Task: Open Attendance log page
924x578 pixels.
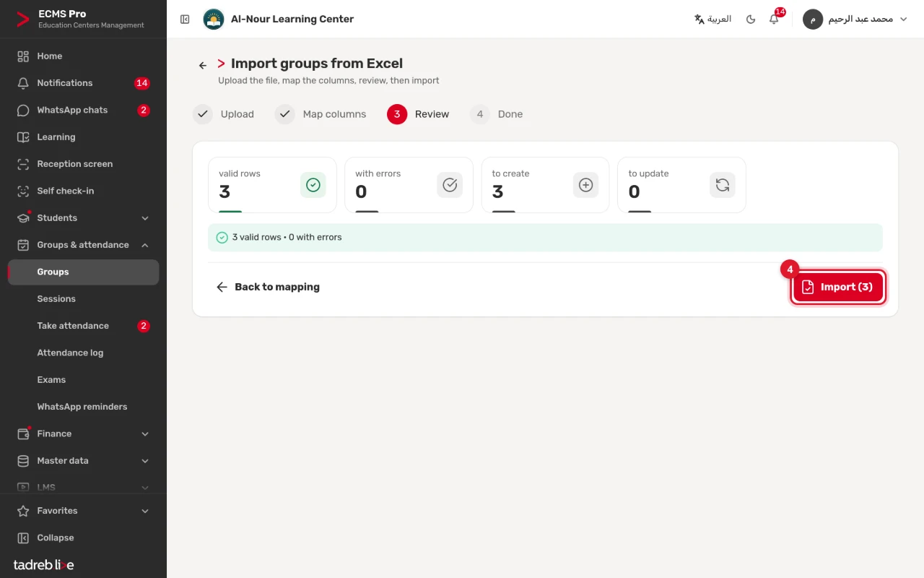Action: (x=83, y=353)
